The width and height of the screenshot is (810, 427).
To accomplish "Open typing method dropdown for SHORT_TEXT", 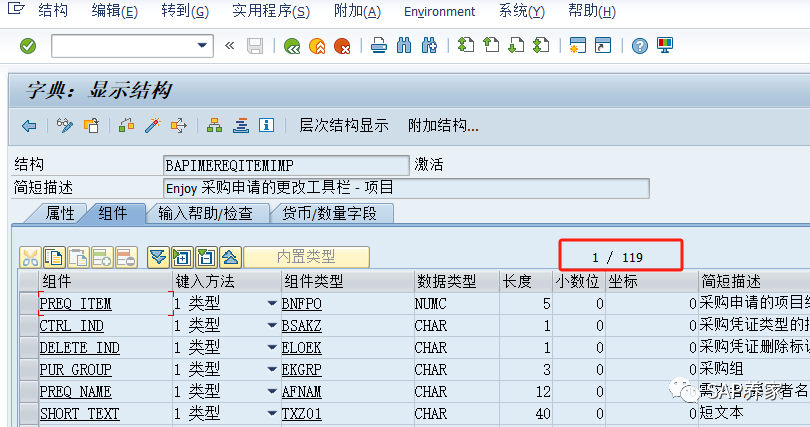I will pos(272,414).
